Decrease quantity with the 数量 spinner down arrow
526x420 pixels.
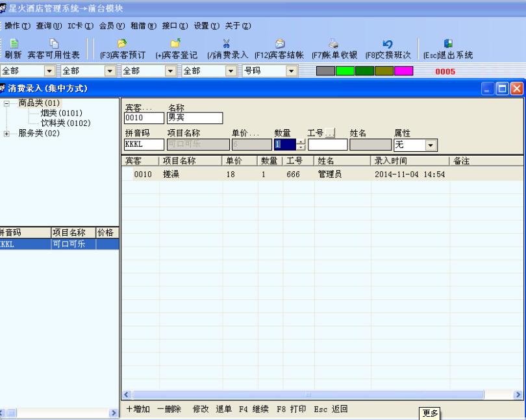(x=301, y=147)
